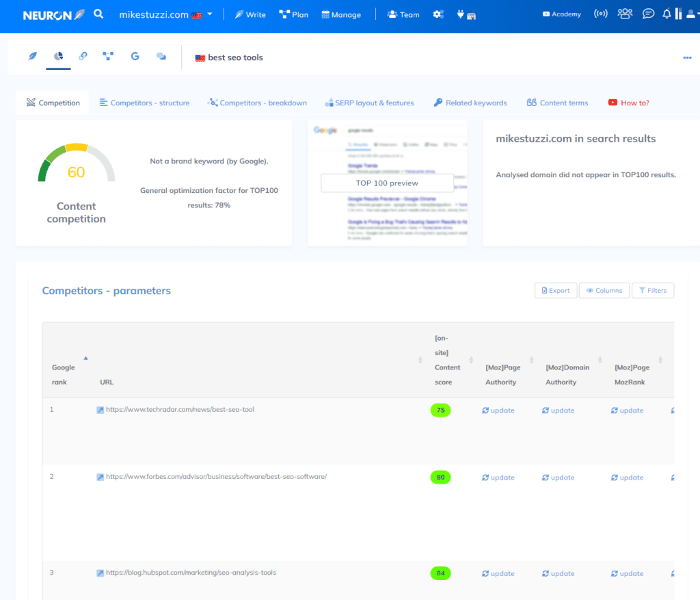Image resolution: width=700 pixels, height=600 pixels.
Task: Open the Related keywords tab
Action: click(x=470, y=103)
